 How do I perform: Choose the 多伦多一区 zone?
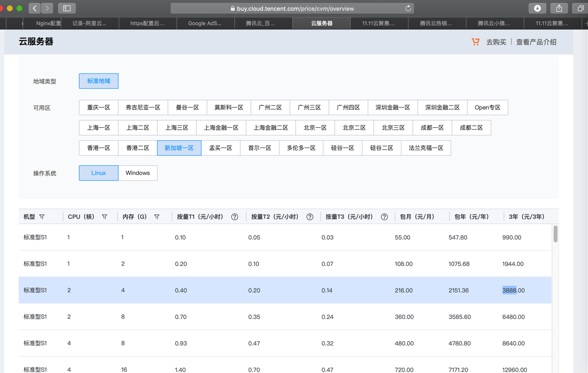click(301, 148)
